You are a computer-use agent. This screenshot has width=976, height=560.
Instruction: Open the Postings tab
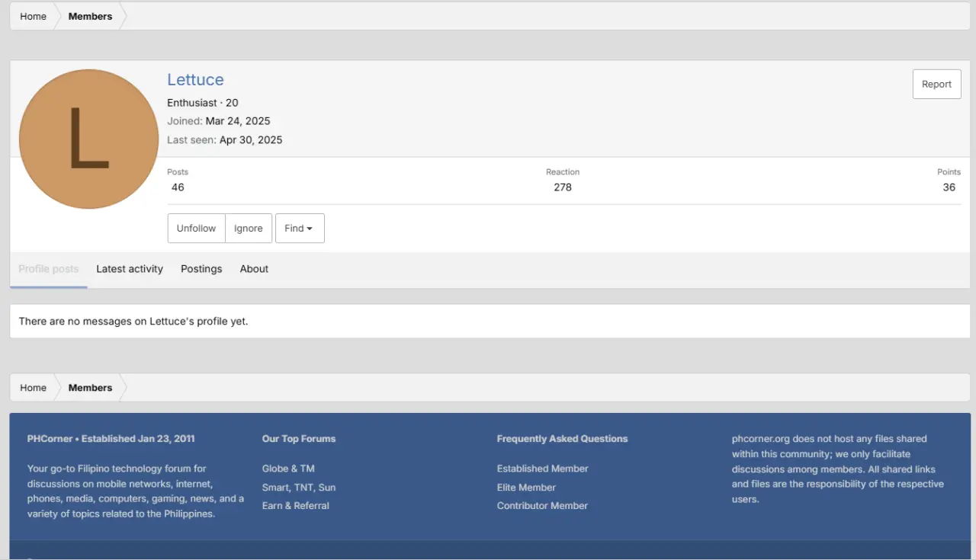pos(201,269)
